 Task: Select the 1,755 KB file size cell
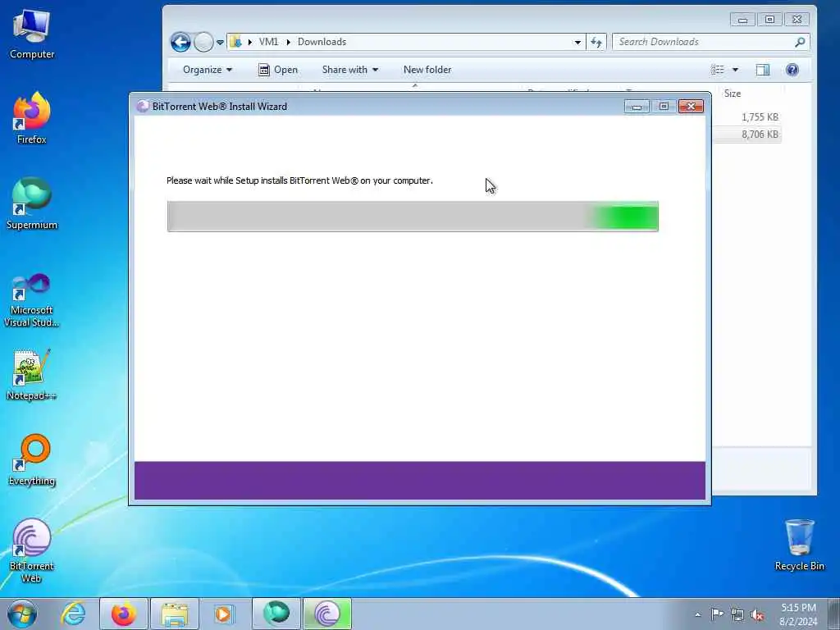760,116
